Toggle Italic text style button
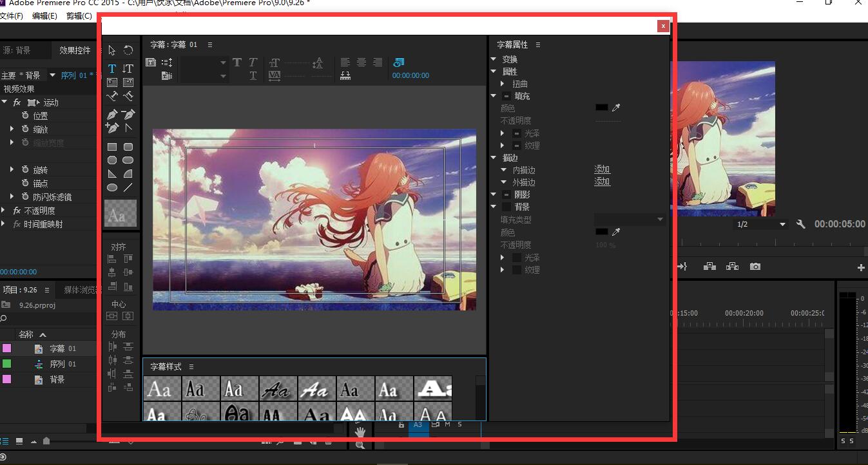Viewport: 868px width, 465px height. click(x=253, y=62)
